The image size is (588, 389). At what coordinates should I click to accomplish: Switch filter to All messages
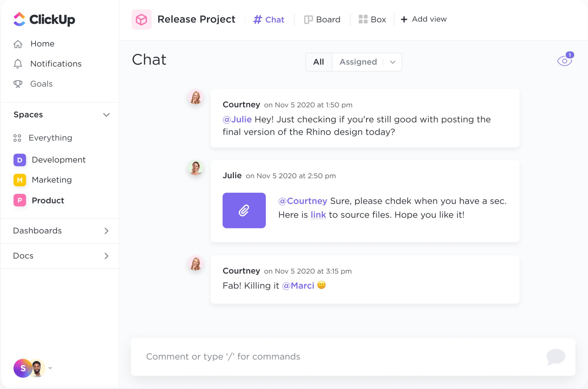pyautogui.click(x=318, y=62)
